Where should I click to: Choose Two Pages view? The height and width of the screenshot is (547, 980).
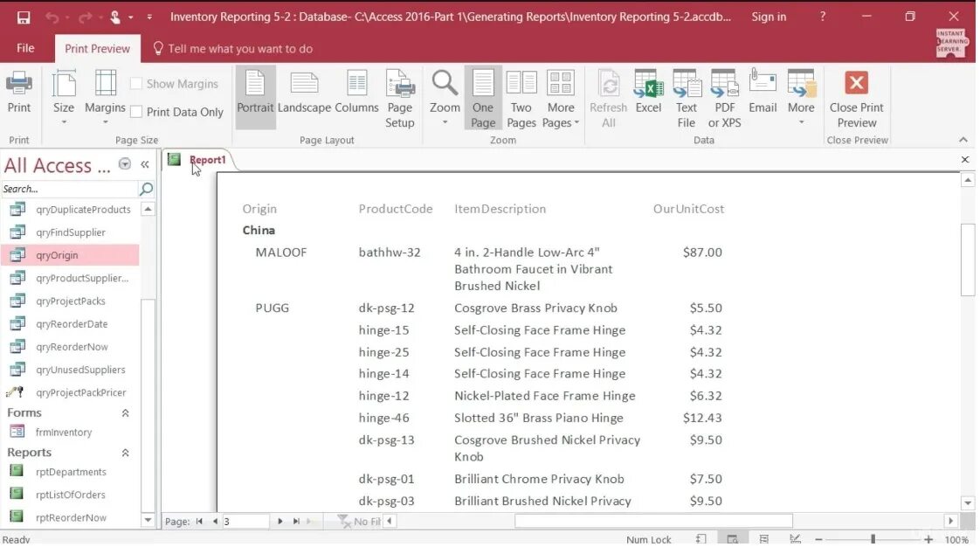click(x=521, y=99)
